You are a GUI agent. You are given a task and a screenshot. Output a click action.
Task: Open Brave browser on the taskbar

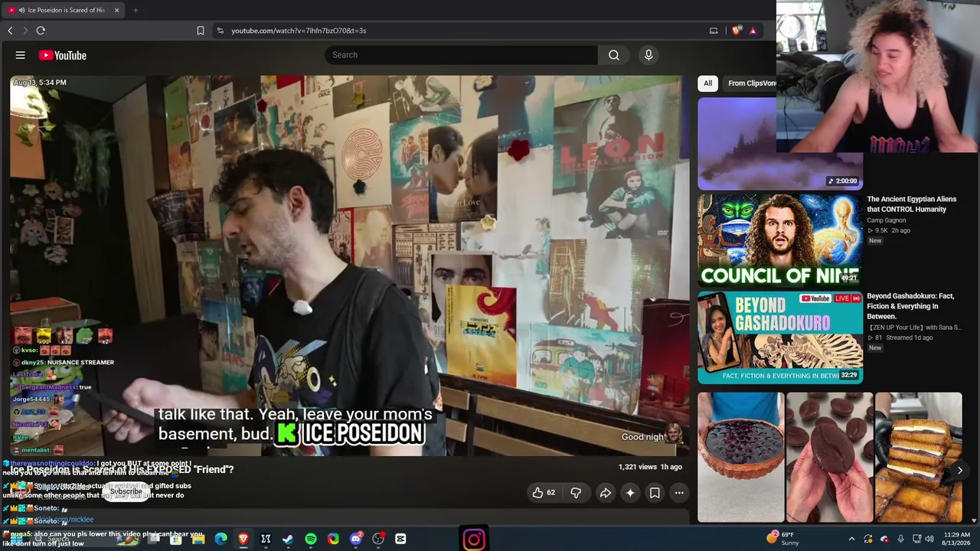click(243, 539)
